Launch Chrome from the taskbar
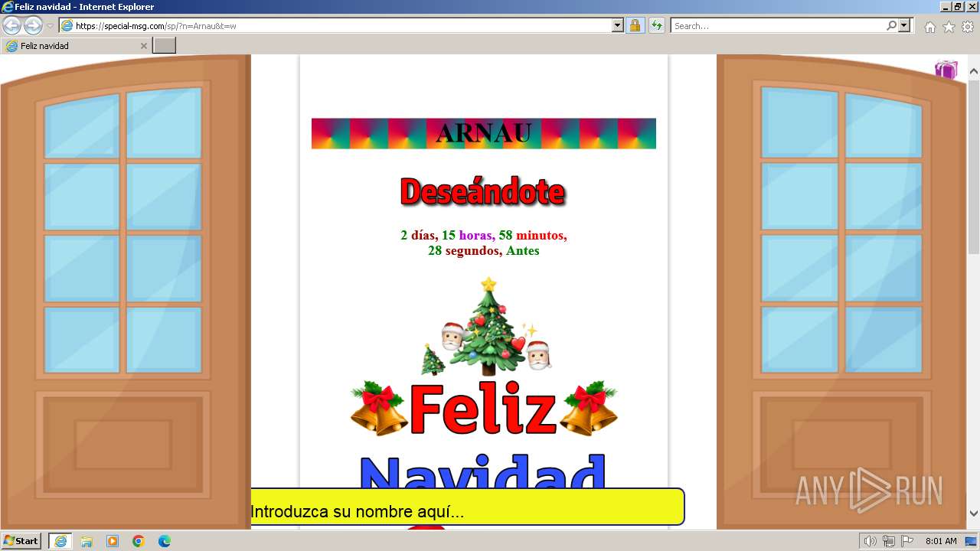This screenshot has height=551, width=980. point(139,541)
